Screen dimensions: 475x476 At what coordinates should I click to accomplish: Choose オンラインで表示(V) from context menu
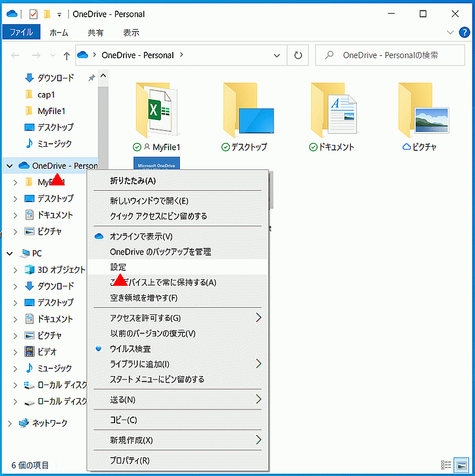point(177,237)
